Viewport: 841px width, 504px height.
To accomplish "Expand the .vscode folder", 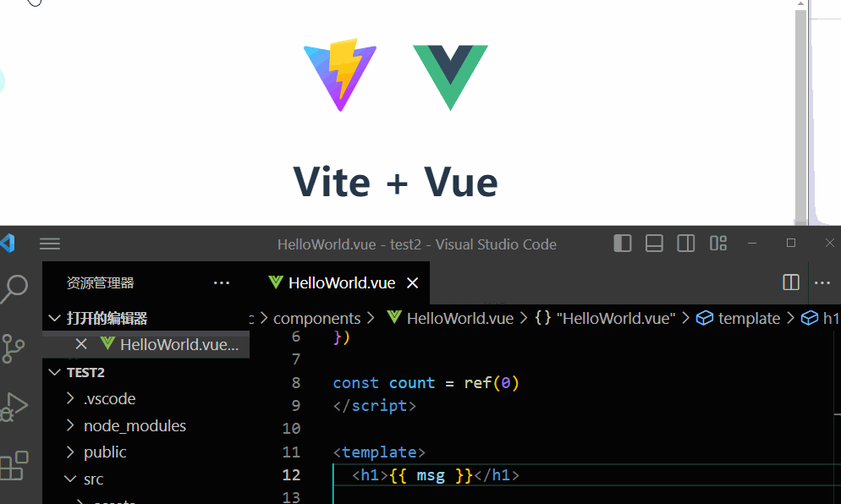I will click(109, 399).
